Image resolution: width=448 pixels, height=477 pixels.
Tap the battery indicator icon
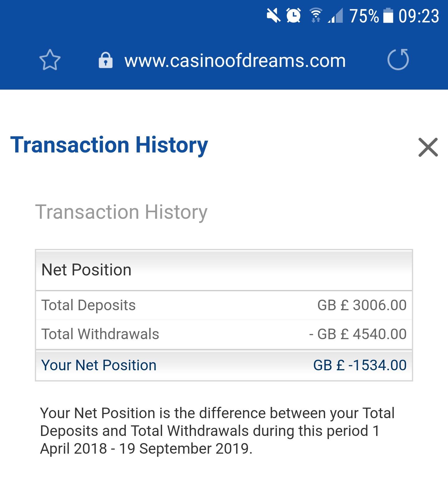click(x=388, y=16)
